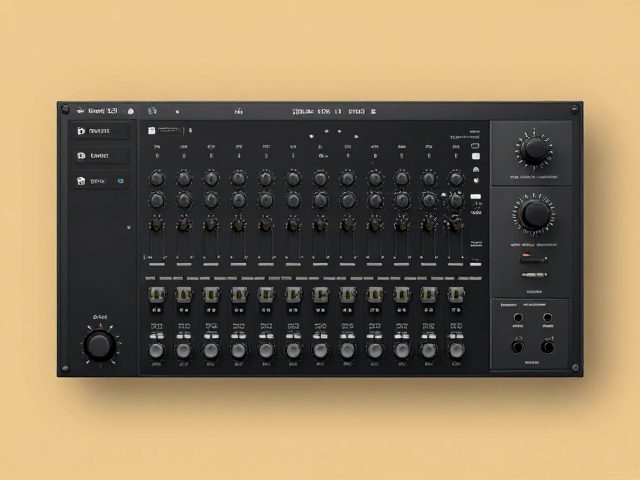
Task: Click the white square icon right of channels
Action: point(476,156)
